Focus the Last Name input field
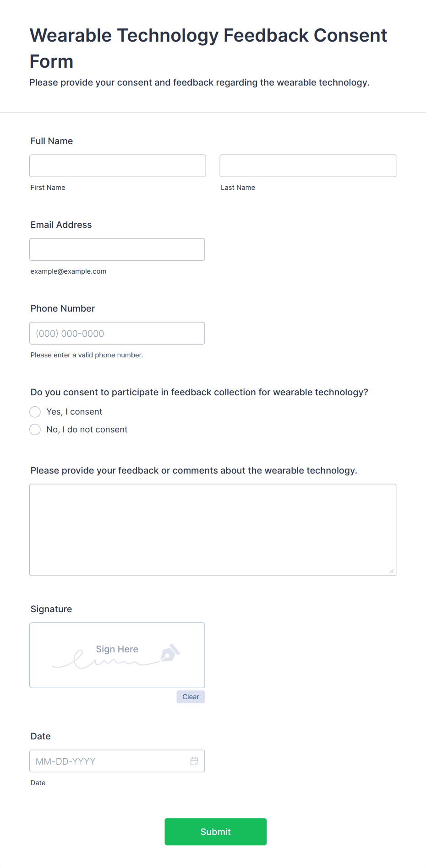 tap(308, 166)
